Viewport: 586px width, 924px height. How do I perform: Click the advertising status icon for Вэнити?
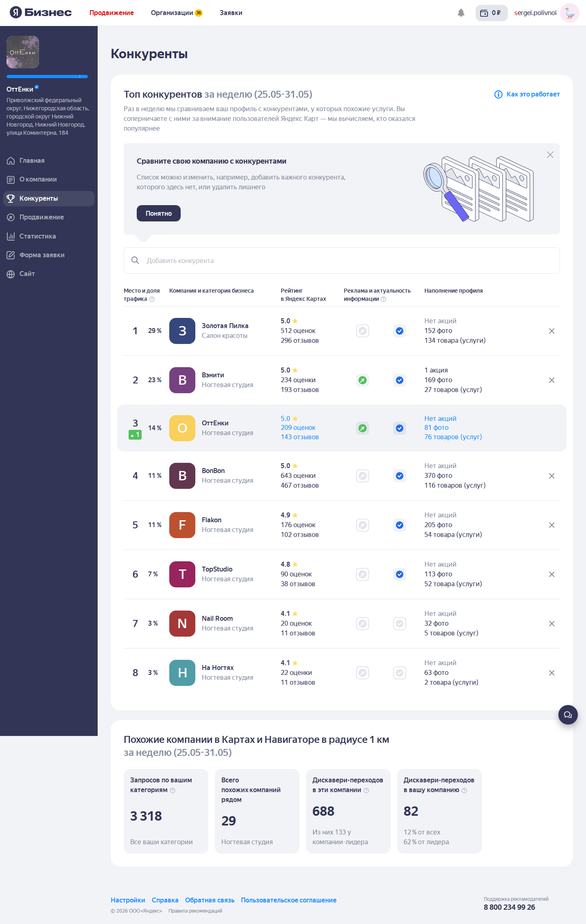click(x=363, y=380)
